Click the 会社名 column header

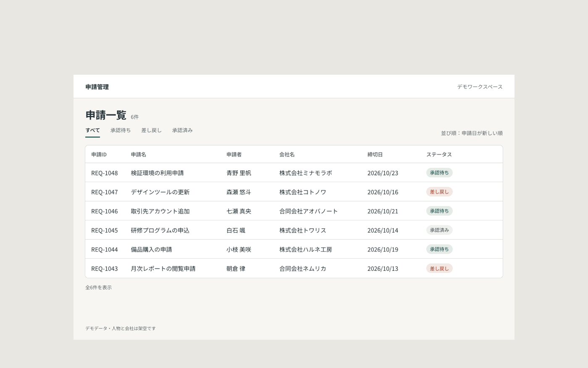point(287,154)
